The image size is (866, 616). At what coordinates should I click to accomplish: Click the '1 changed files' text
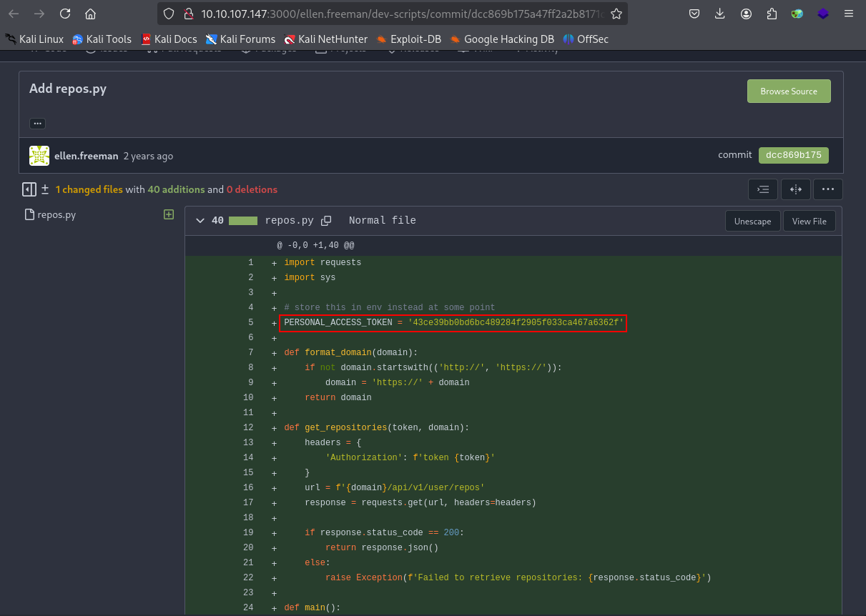pyautogui.click(x=89, y=189)
